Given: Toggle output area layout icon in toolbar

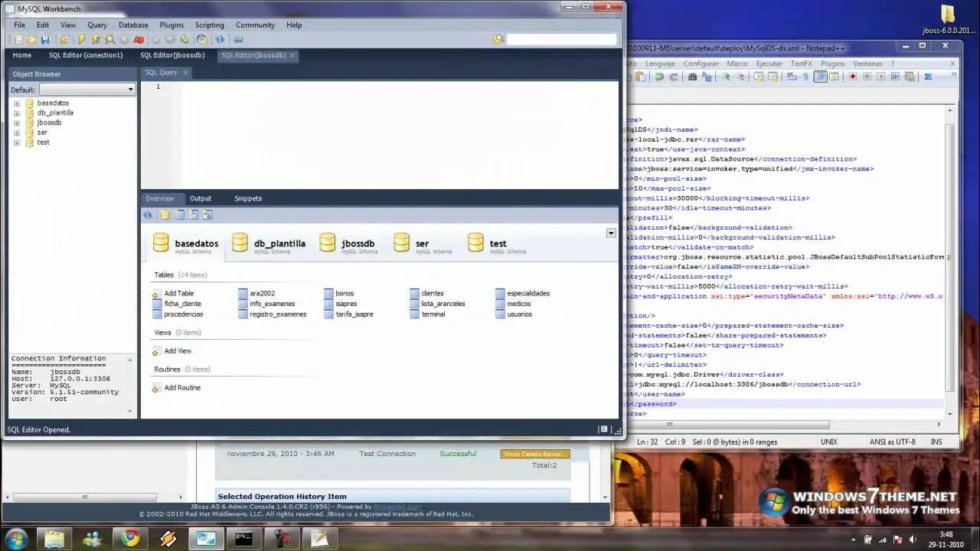Looking at the screenshot, I should pyautogui.click(x=237, y=39).
